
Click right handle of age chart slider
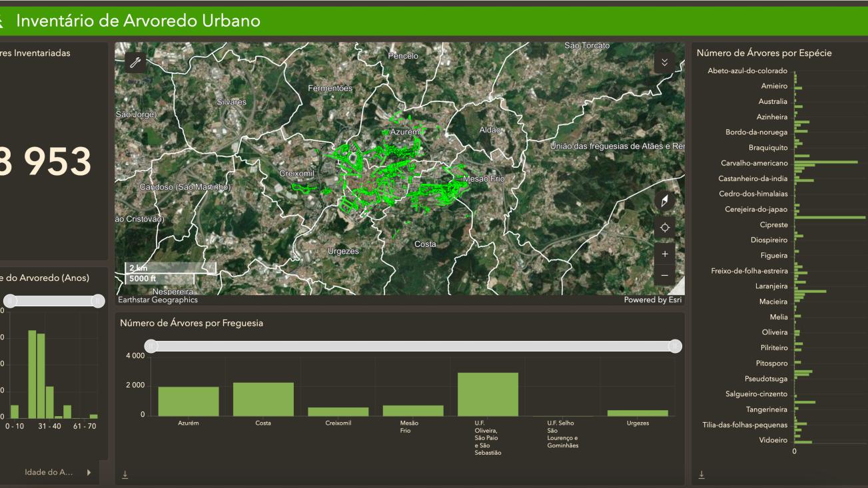pos(98,301)
